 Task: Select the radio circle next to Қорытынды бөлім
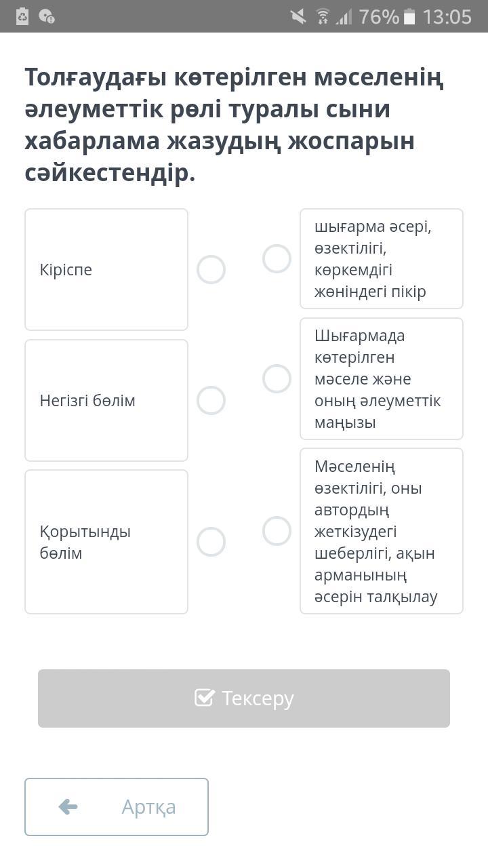(211, 542)
